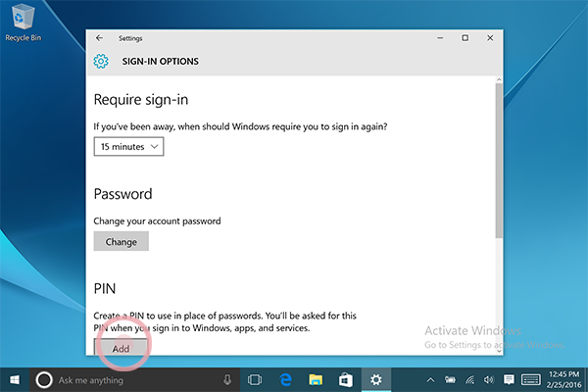Image resolution: width=588 pixels, height=392 pixels.
Task: Click the Cortana microphone icon
Action: click(227, 380)
